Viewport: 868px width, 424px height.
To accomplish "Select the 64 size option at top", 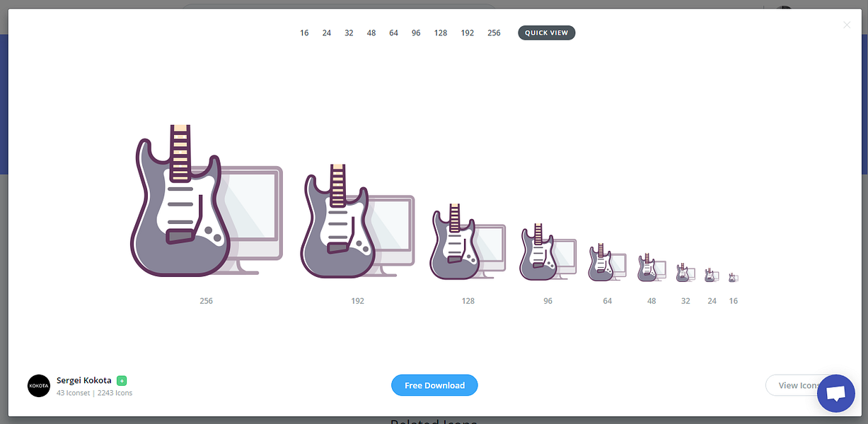I will (x=393, y=33).
